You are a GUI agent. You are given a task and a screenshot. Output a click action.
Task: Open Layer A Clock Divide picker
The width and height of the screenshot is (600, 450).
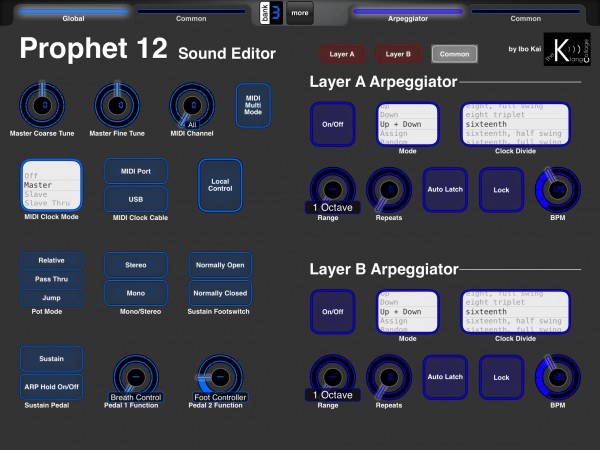[515, 124]
